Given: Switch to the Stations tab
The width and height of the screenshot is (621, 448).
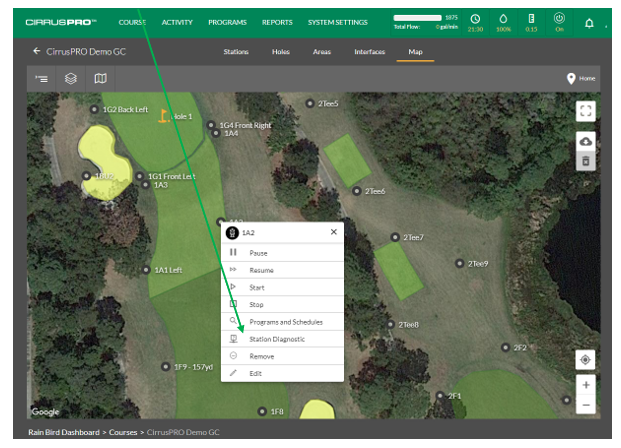Looking at the screenshot, I should 236,52.
